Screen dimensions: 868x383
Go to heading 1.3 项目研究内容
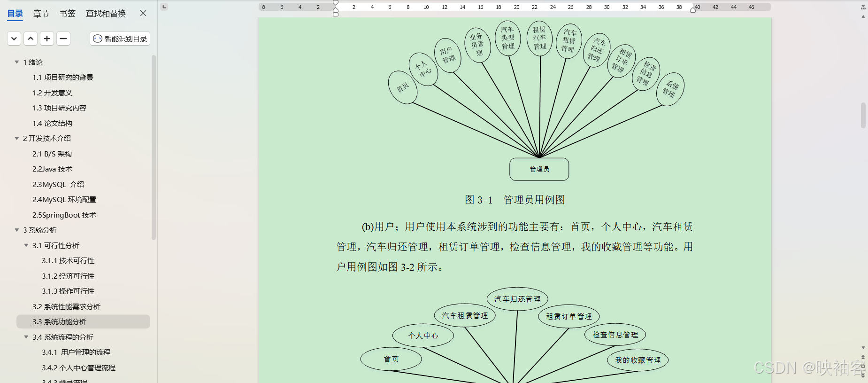[x=59, y=108]
